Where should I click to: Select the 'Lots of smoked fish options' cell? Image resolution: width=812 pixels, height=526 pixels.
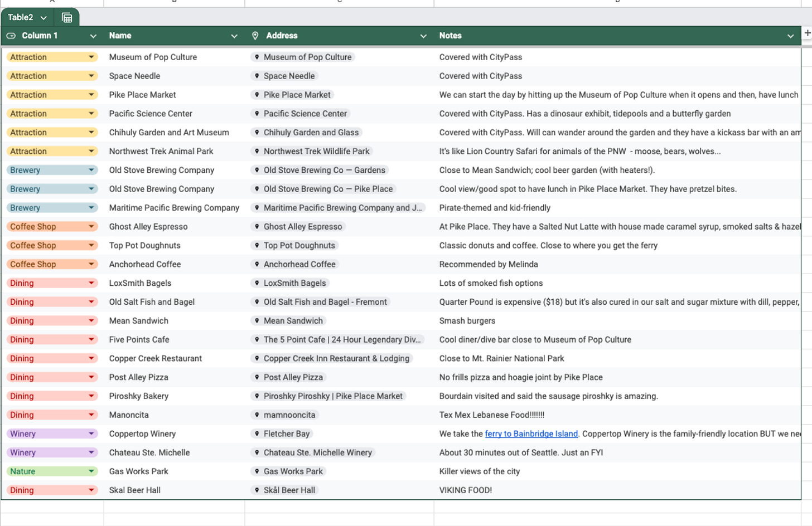[617, 283]
